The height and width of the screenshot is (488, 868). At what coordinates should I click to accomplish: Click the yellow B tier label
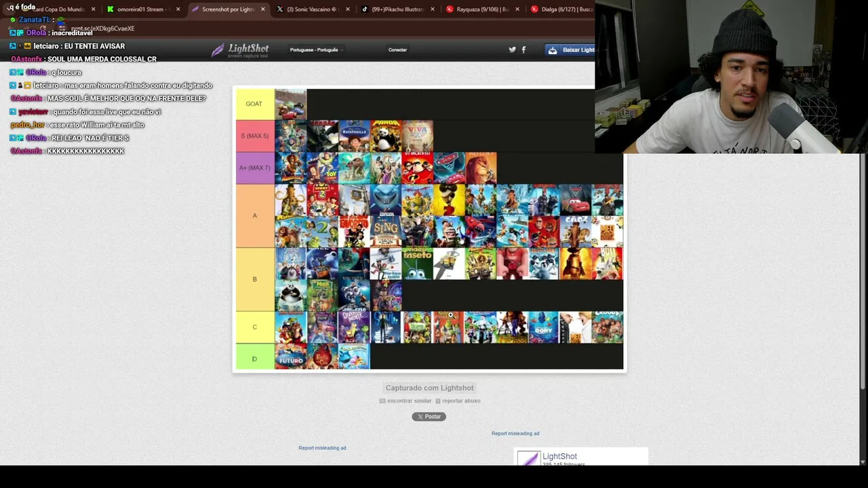pyautogui.click(x=255, y=279)
